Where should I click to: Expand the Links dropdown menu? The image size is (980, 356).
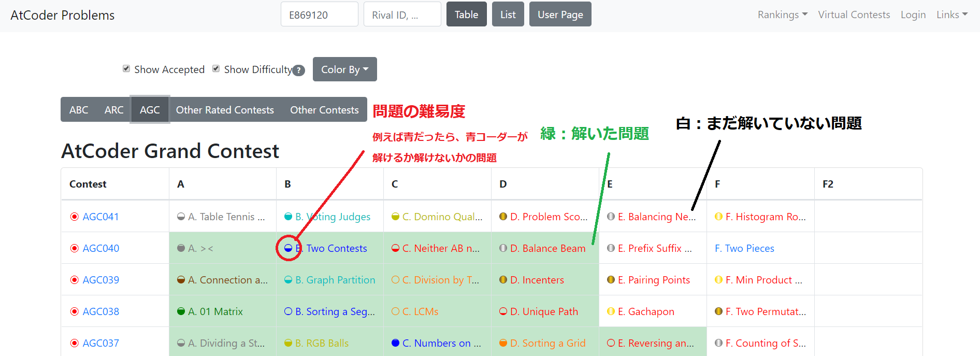pyautogui.click(x=952, y=15)
